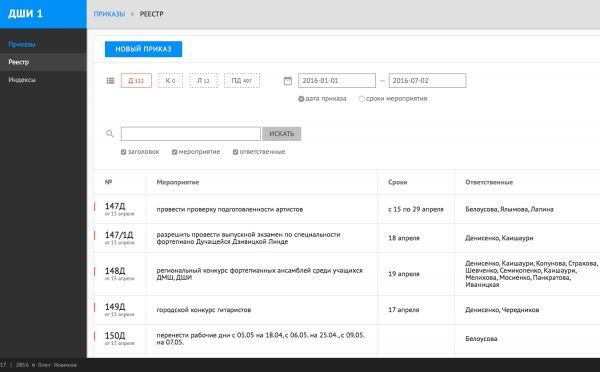
Task: Toggle the ПД 497 filter chip
Action: coord(242,81)
